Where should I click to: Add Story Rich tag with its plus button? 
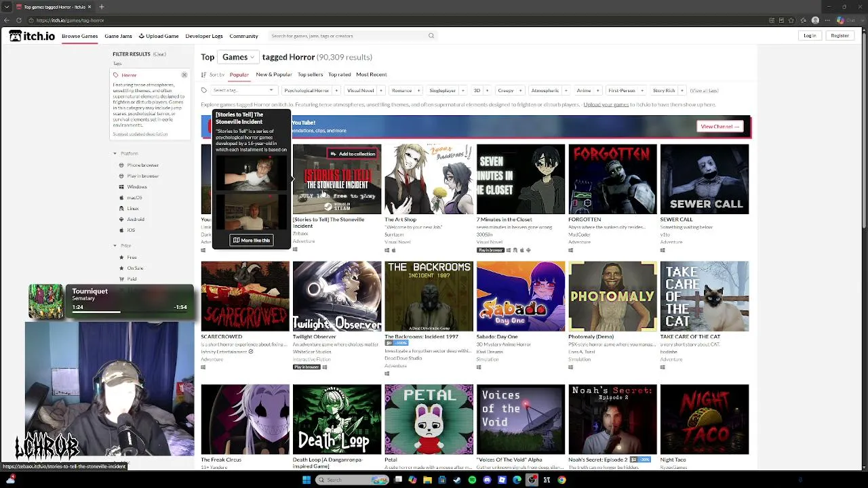point(682,91)
